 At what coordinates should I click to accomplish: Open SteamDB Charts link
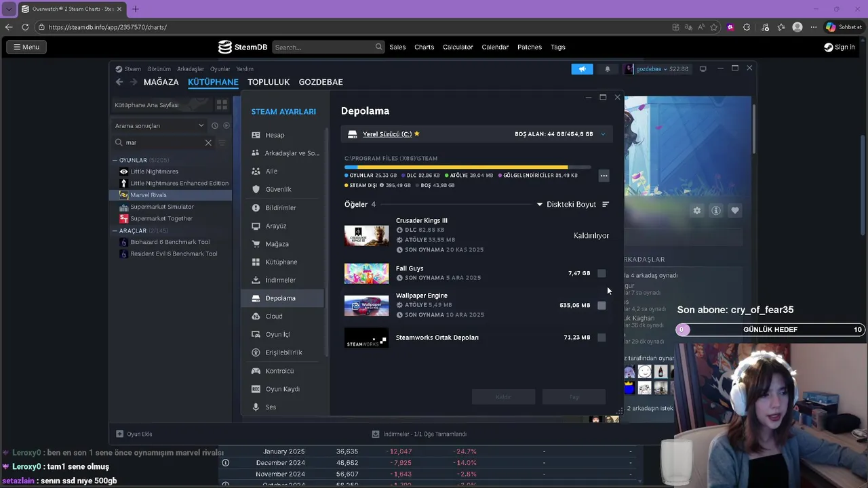425,47
